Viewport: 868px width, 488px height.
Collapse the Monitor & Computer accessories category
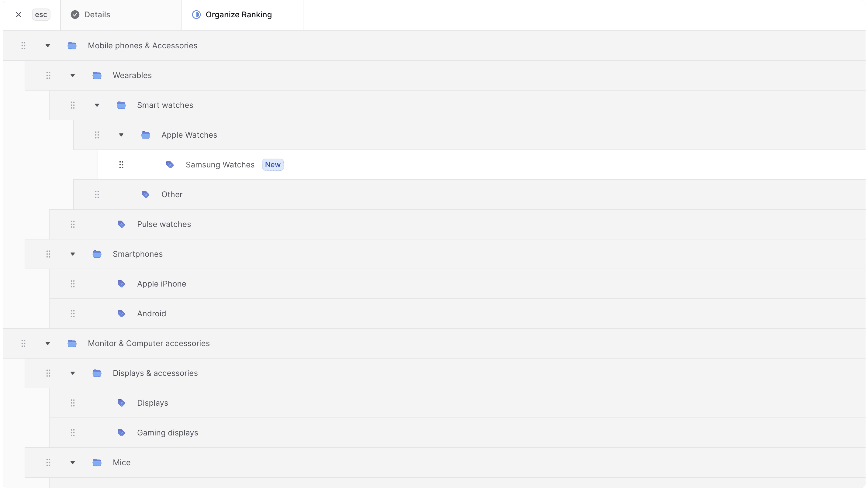click(47, 343)
